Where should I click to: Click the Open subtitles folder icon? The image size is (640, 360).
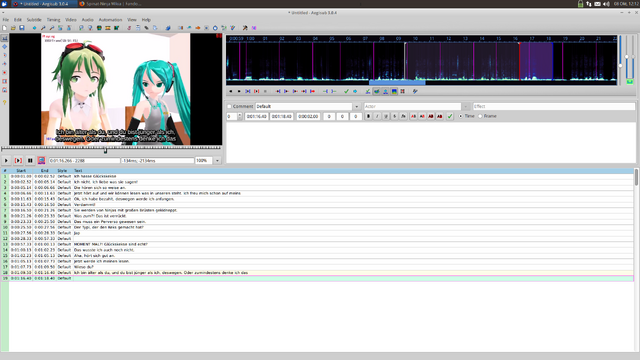tap(13, 28)
